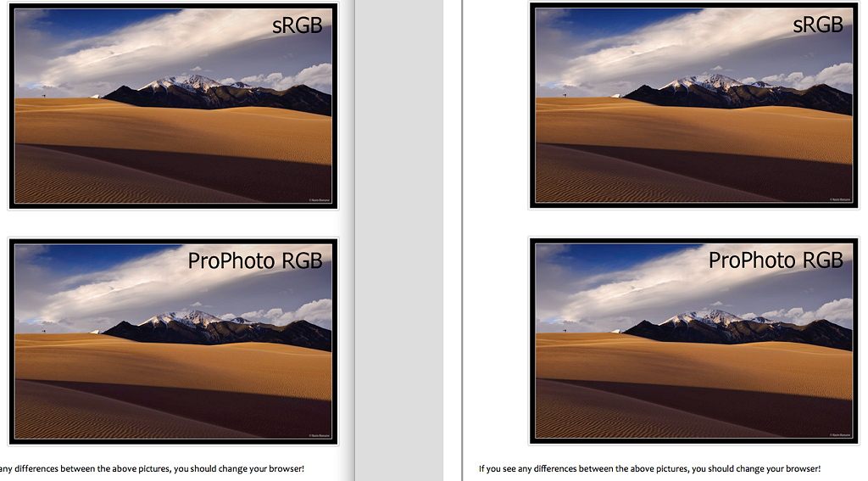Click the copyright watermark on left sRGB photo
868x481 pixels.
click(x=319, y=200)
